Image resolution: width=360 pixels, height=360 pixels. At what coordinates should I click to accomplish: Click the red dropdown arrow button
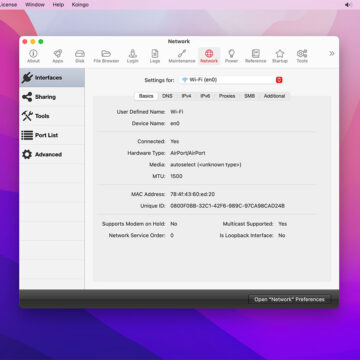(279, 80)
